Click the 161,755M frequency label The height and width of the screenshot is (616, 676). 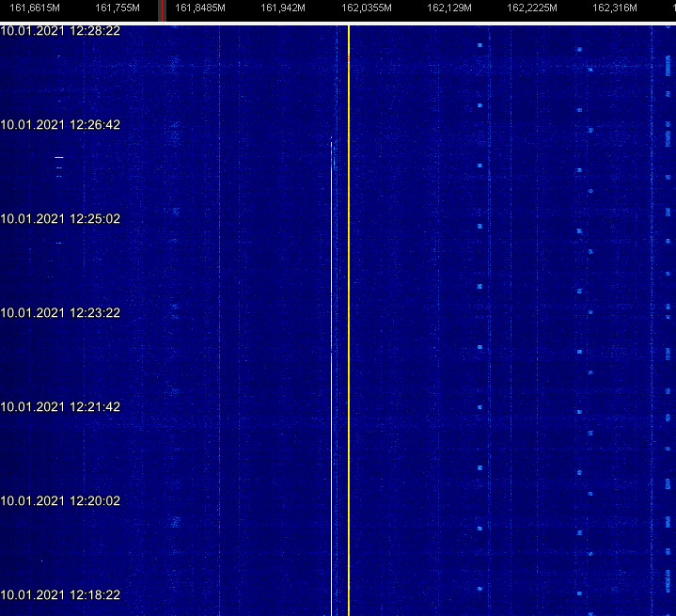click(x=118, y=8)
